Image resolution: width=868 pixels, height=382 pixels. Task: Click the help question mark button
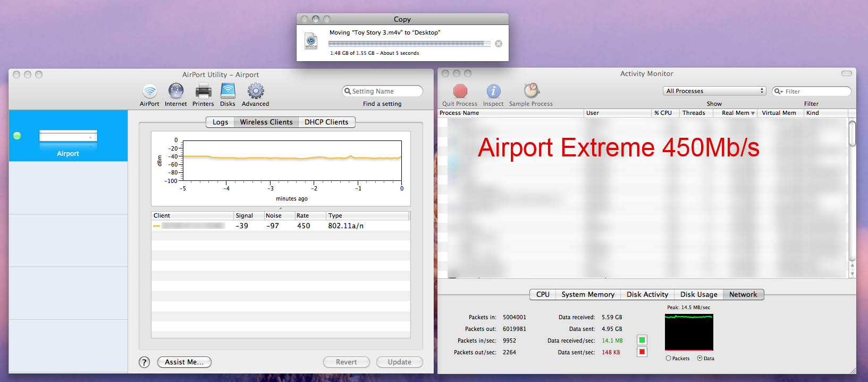[144, 362]
